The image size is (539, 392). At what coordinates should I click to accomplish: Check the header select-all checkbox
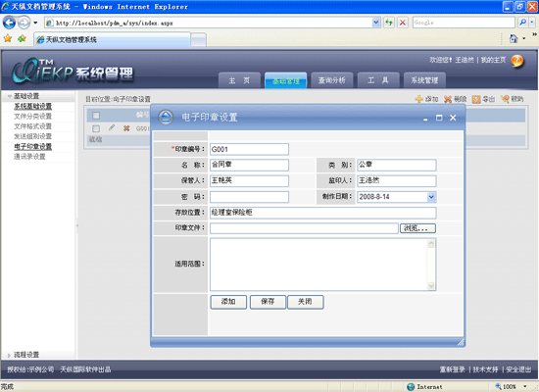[96, 116]
